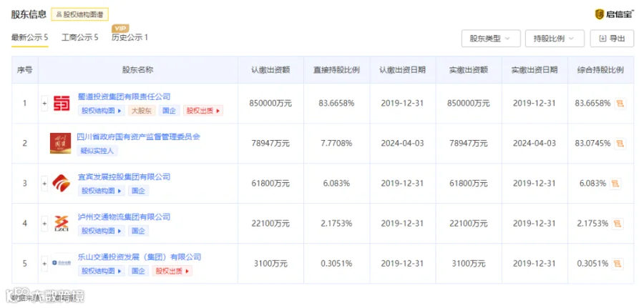Viewport: 644px width, 308px height.
Task: Open 股权结构图 for 泸州交通物流集团
Action: click(101, 231)
